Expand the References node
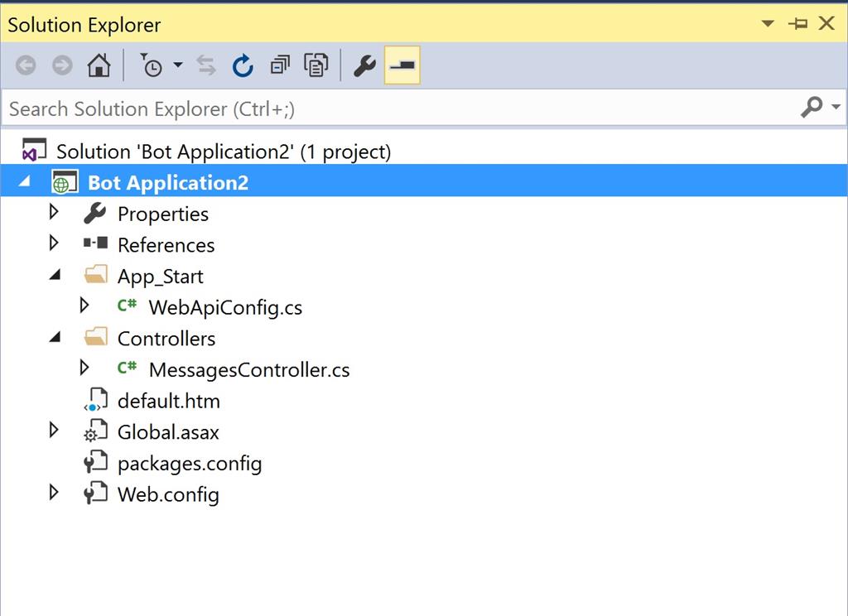 click(55, 244)
